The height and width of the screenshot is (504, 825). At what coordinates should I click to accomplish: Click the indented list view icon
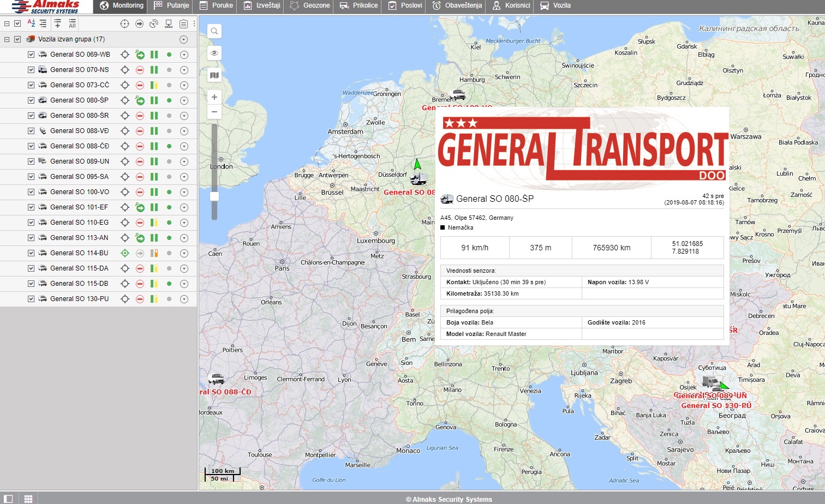[x=43, y=23]
